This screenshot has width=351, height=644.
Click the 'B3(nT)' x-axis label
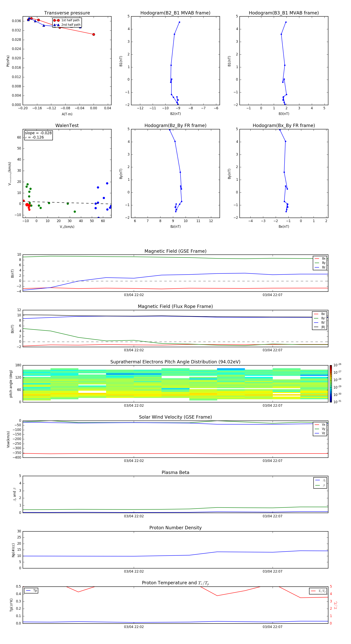coord(284,114)
